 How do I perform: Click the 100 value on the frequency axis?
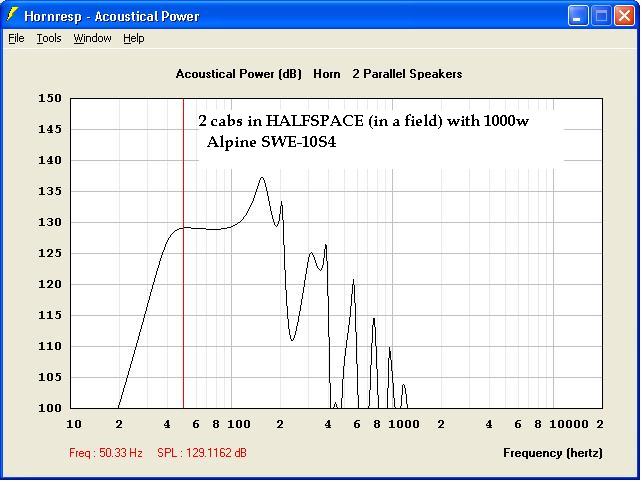pyautogui.click(x=239, y=424)
